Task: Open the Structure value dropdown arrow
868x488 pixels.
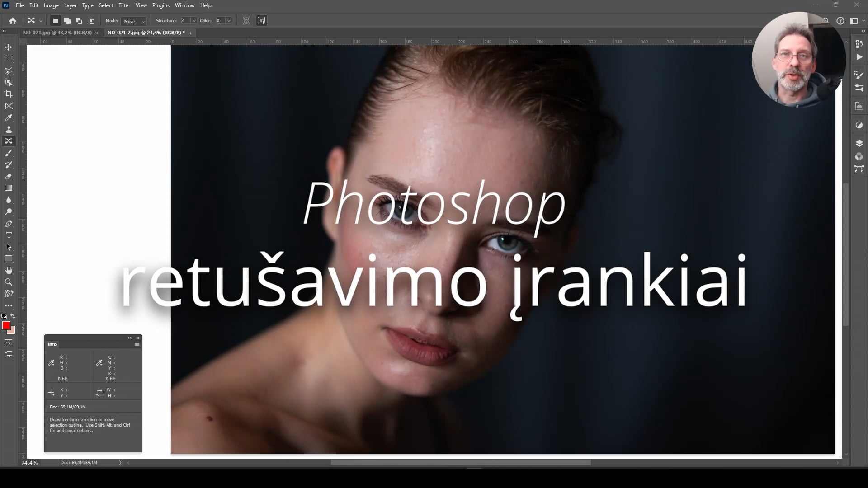Action: (194, 21)
